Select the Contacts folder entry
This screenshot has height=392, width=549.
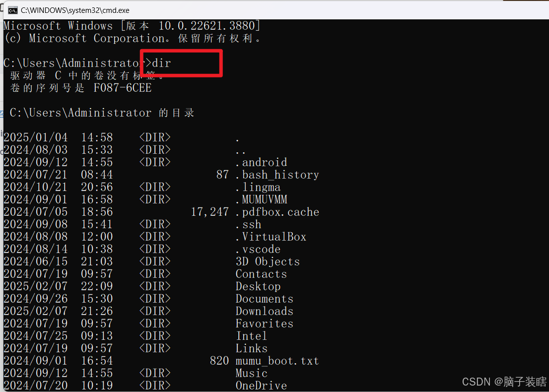[x=261, y=274]
